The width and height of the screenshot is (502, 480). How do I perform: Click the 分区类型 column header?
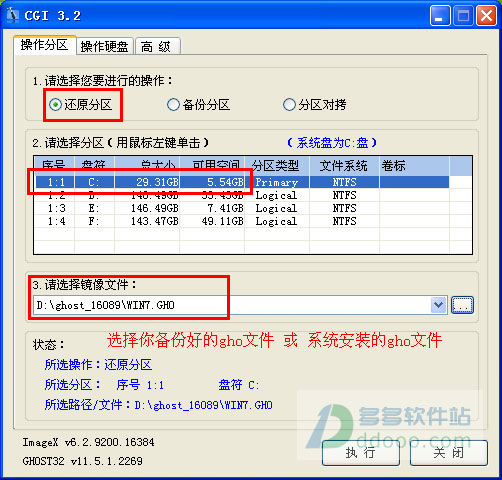click(x=277, y=166)
